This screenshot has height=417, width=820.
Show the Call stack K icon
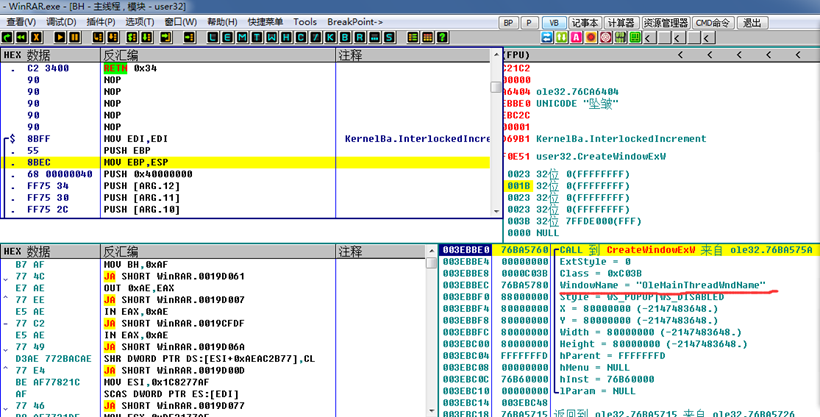(x=332, y=37)
